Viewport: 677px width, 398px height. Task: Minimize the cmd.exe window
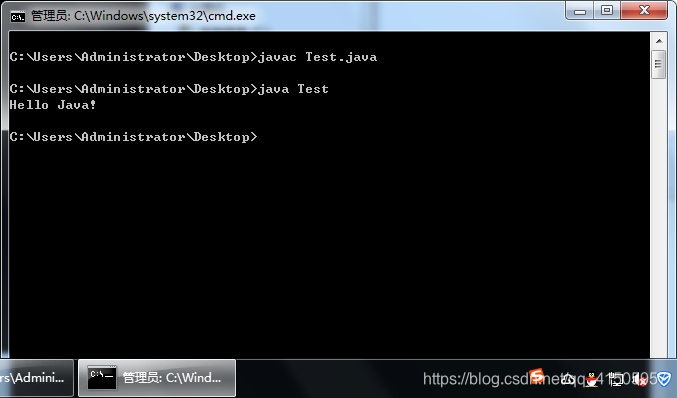580,10
